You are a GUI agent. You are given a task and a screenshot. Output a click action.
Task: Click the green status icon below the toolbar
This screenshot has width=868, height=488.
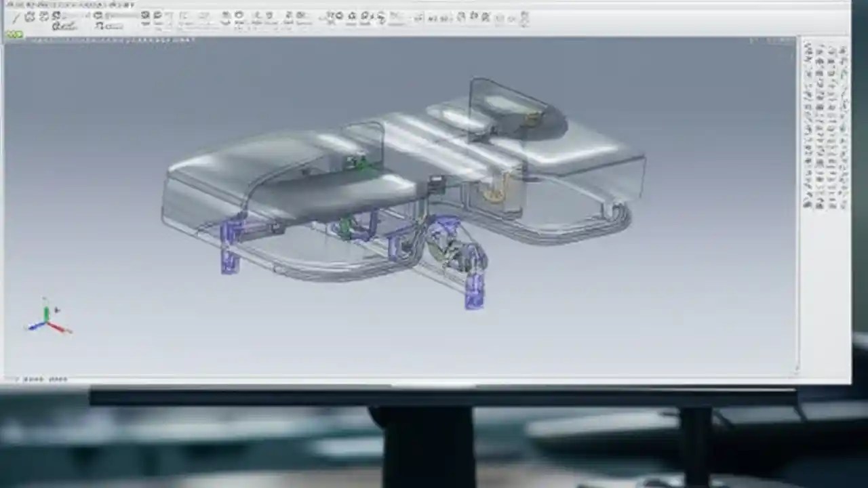(14, 35)
